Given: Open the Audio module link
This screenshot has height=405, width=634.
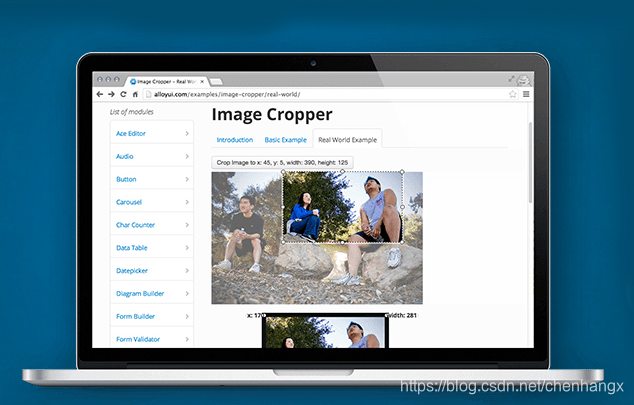Looking at the screenshot, I should coord(125,156).
